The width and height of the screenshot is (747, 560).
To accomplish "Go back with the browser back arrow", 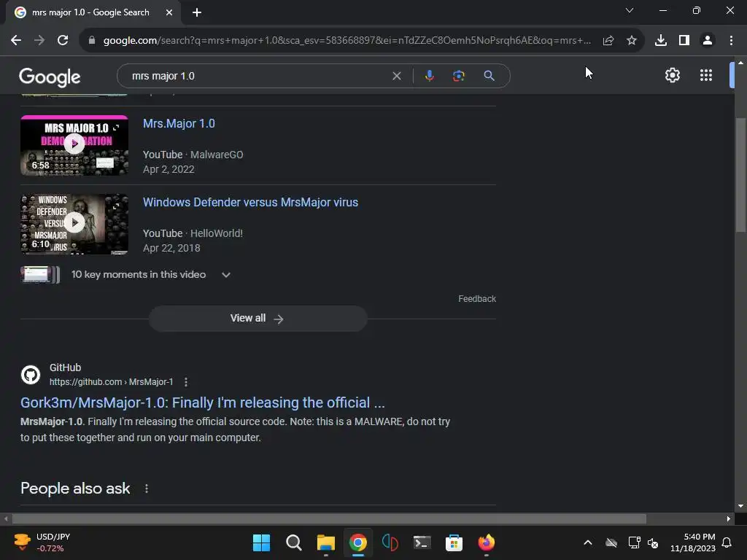I will tap(16, 41).
